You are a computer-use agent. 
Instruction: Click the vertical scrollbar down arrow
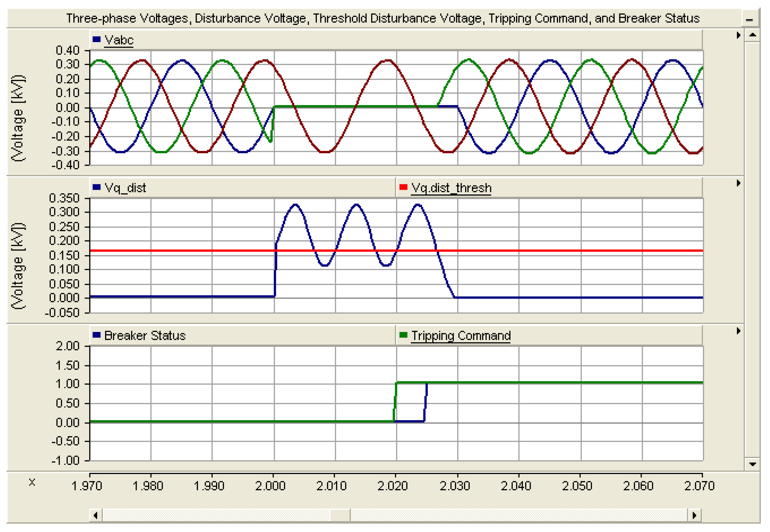(752, 464)
